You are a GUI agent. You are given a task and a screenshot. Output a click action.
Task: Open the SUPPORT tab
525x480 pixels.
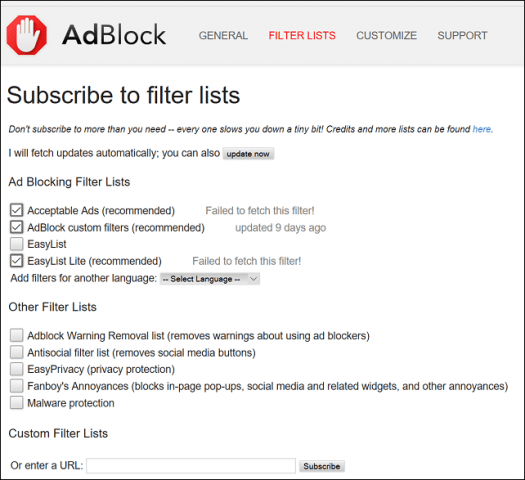coord(462,35)
